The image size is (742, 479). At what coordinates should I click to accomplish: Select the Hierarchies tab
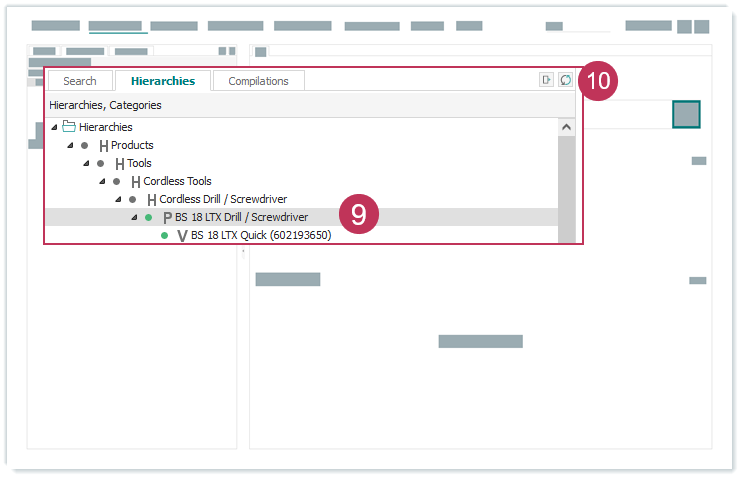(162, 81)
